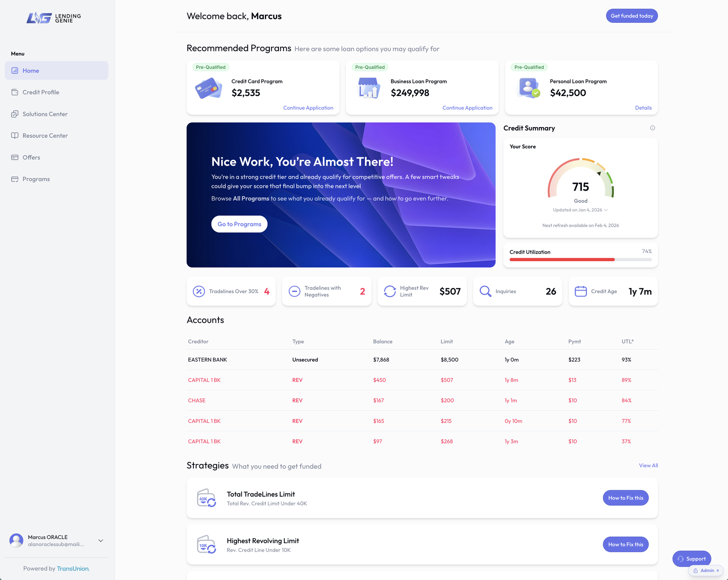
Task: Click the Highest Rev Limit refresh icon
Action: point(390,291)
